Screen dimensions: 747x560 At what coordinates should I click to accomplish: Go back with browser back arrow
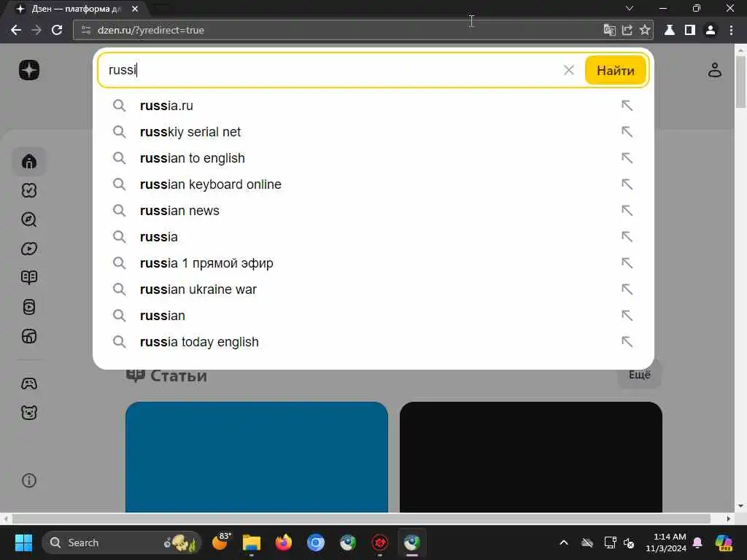click(x=16, y=30)
